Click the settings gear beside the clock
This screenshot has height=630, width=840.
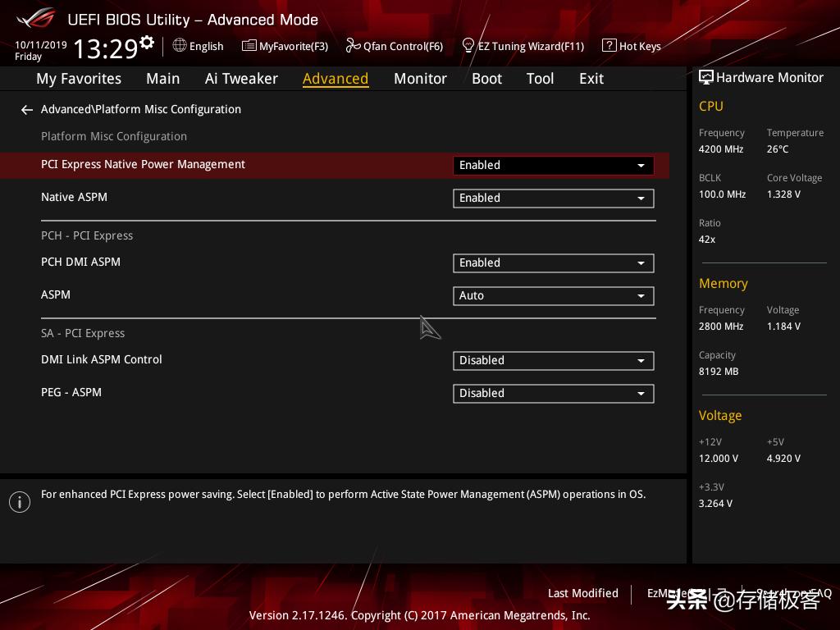pyautogui.click(x=147, y=43)
